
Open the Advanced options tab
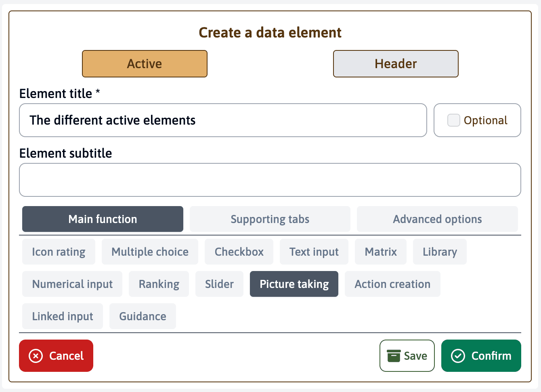coord(437,219)
